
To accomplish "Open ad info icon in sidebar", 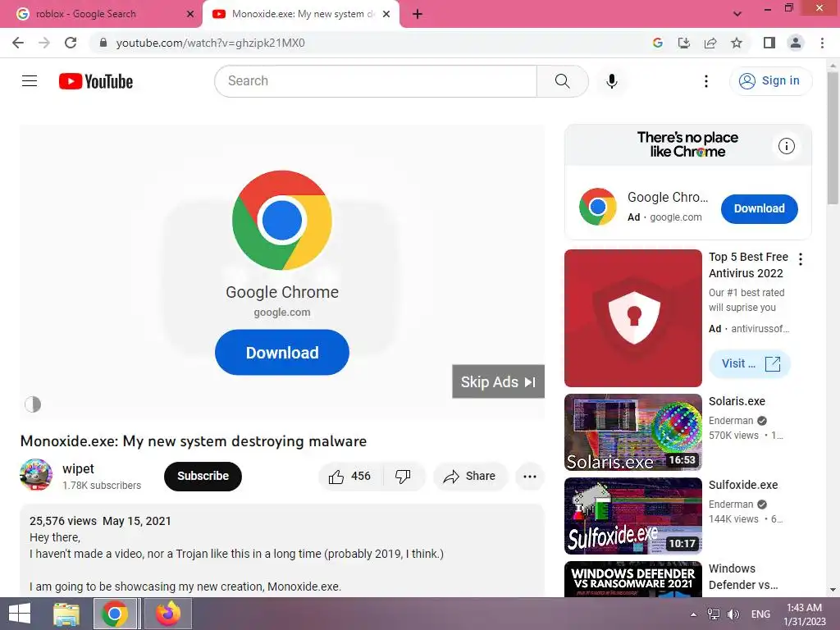I will point(787,146).
